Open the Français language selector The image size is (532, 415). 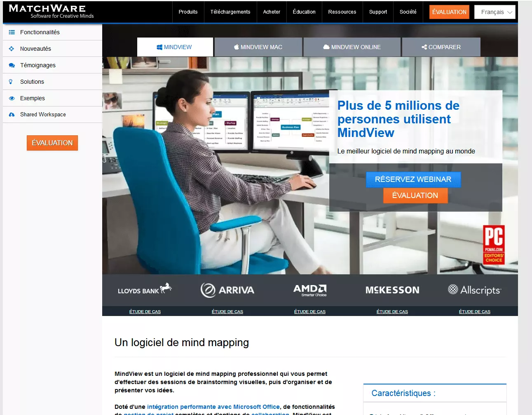click(x=495, y=12)
